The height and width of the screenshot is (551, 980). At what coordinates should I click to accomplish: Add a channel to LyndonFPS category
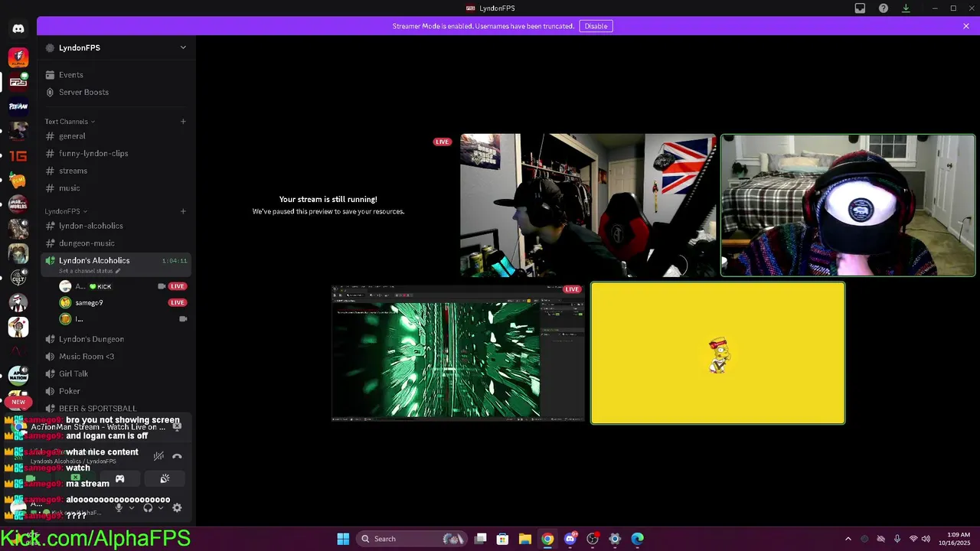[x=183, y=211]
